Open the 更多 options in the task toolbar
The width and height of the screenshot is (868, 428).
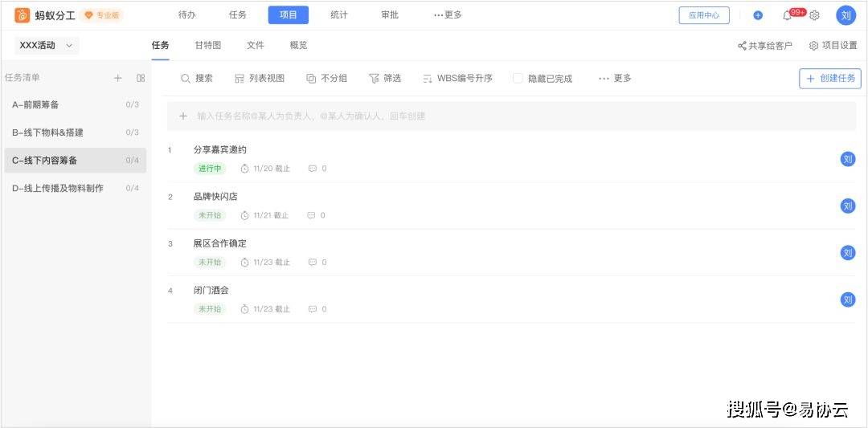(x=615, y=79)
